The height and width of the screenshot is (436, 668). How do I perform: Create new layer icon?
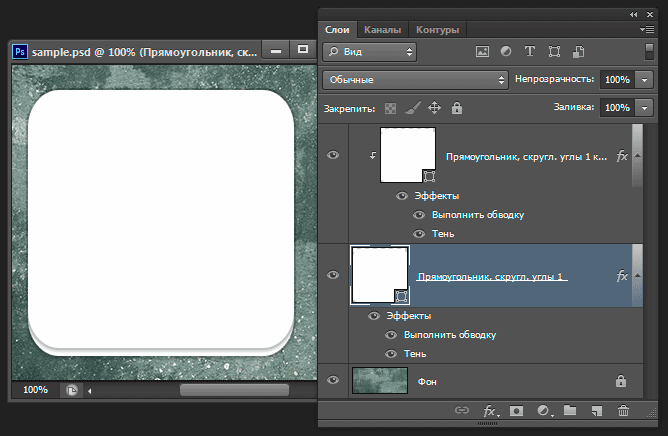click(596, 410)
